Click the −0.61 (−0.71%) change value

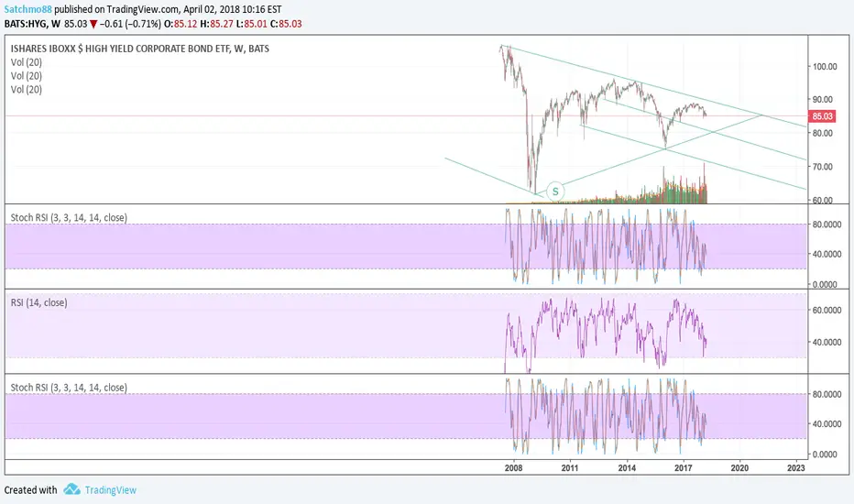coord(130,24)
